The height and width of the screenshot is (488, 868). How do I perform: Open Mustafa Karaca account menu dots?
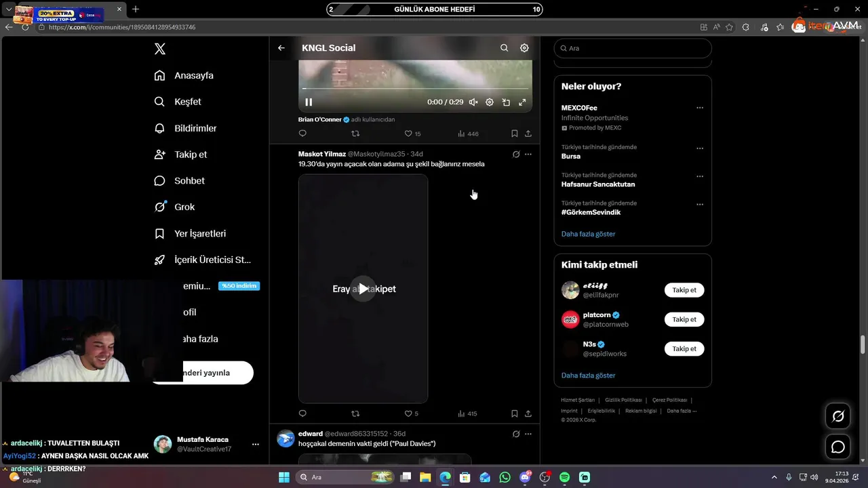coord(256,445)
